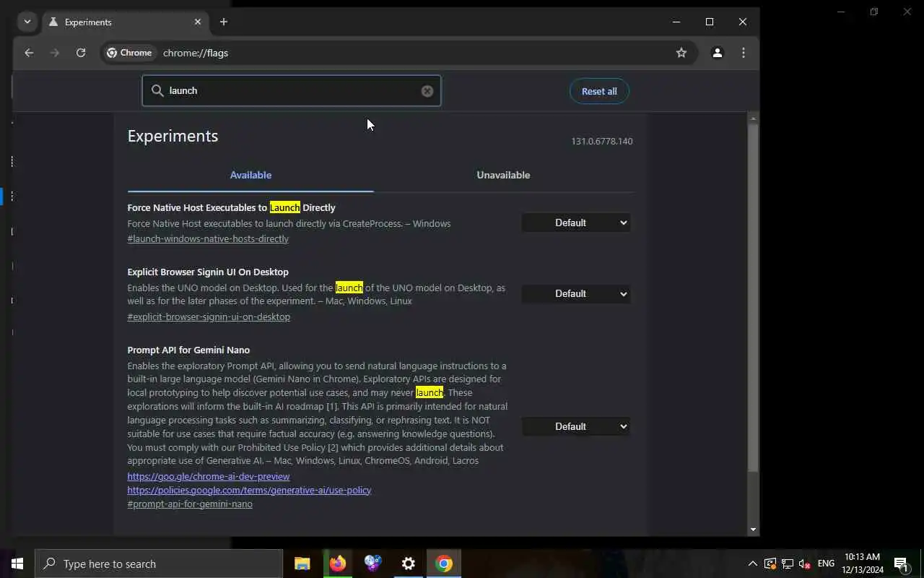Image resolution: width=924 pixels, height=578 pixels.
Task: Clear the launch search text
Action: coord(427,91)
